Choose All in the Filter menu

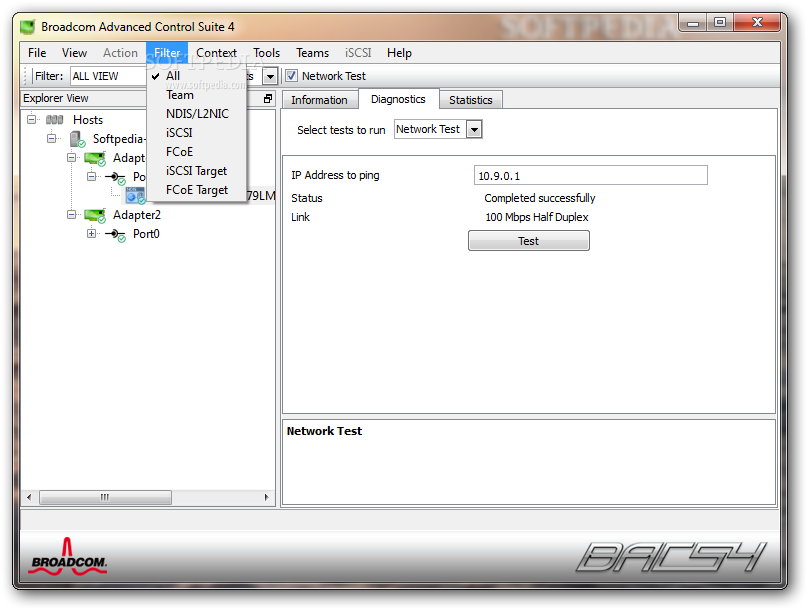coord(196,76)
